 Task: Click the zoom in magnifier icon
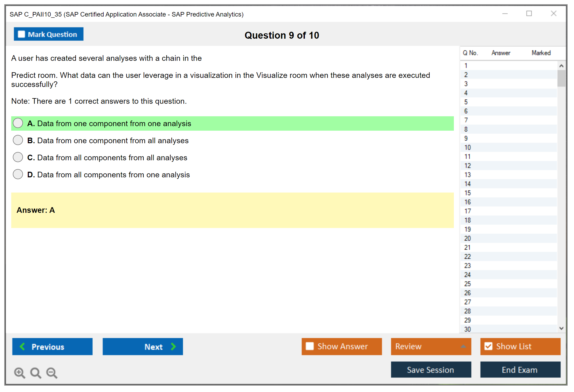19,373
